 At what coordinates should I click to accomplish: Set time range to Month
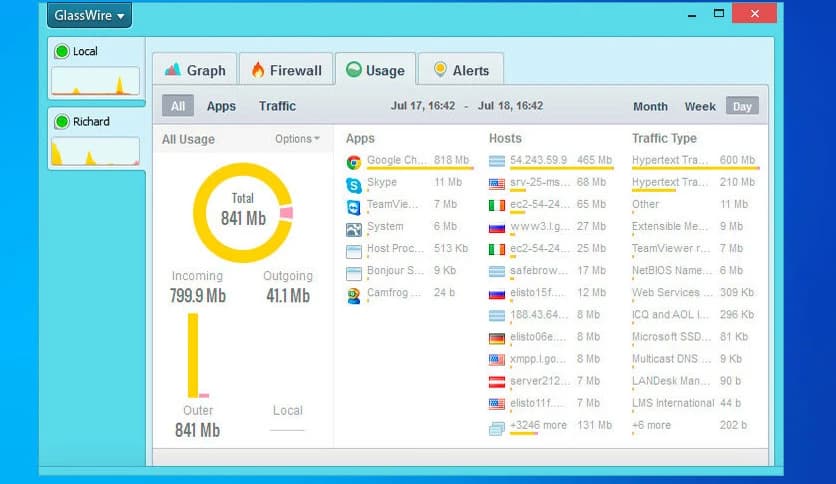pos(650,107)
